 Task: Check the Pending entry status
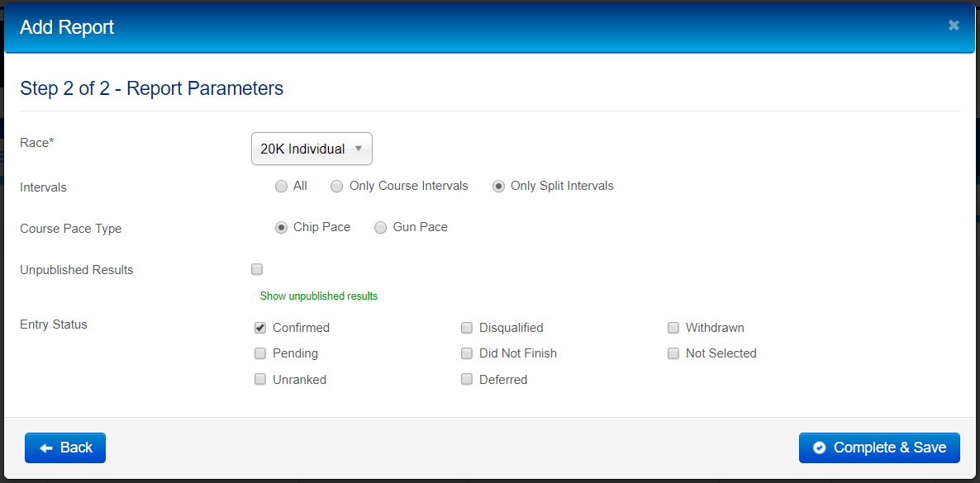click(x=260, y=353)
